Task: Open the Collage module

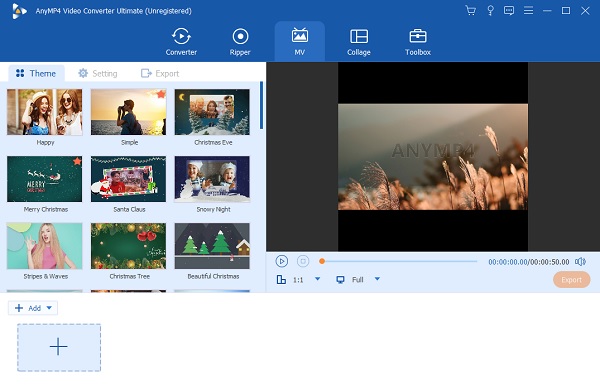Action: (359, 42)
